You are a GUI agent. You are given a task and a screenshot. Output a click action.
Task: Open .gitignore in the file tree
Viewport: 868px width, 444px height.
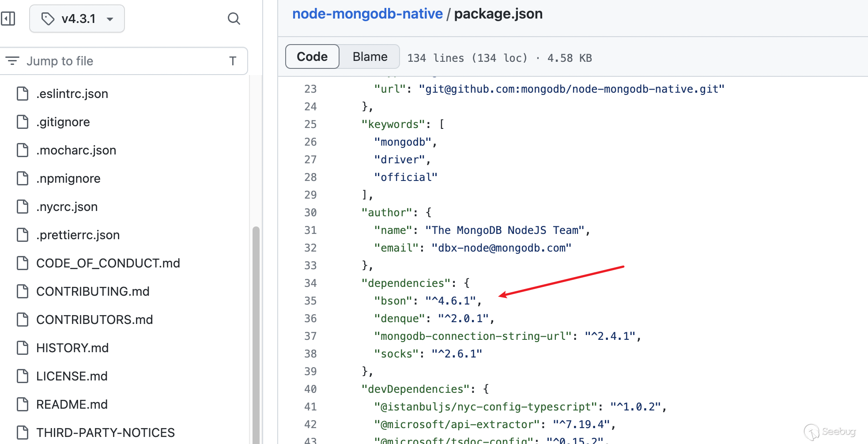point(63,122)
